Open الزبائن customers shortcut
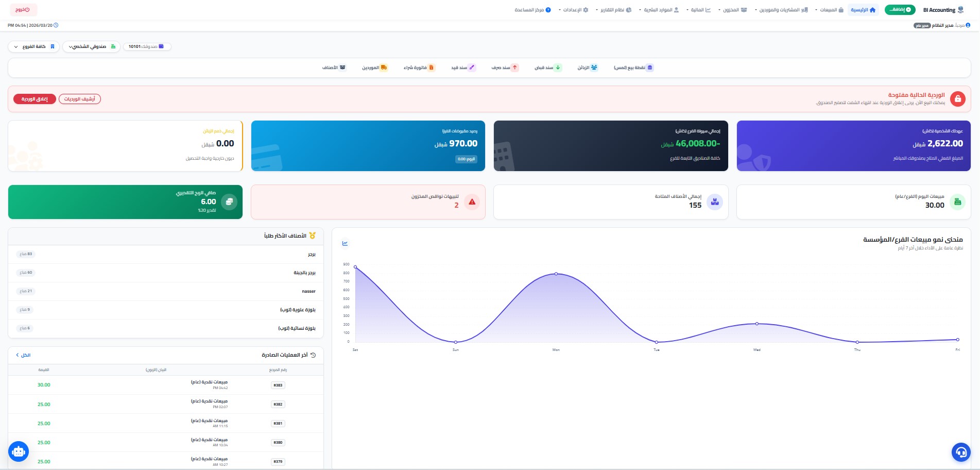This screenshot has height=470, width=980. (587, 68)
